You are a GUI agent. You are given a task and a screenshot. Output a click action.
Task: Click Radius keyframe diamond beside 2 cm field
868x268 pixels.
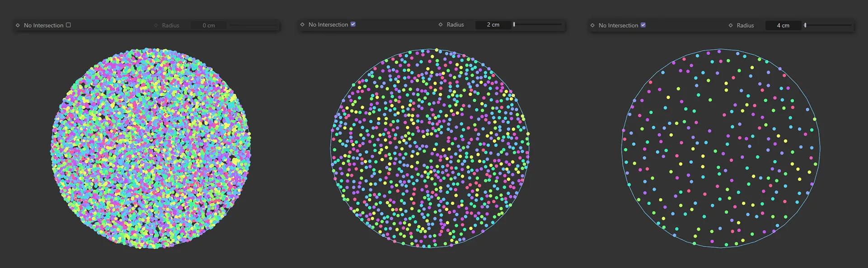pos(441,24)
